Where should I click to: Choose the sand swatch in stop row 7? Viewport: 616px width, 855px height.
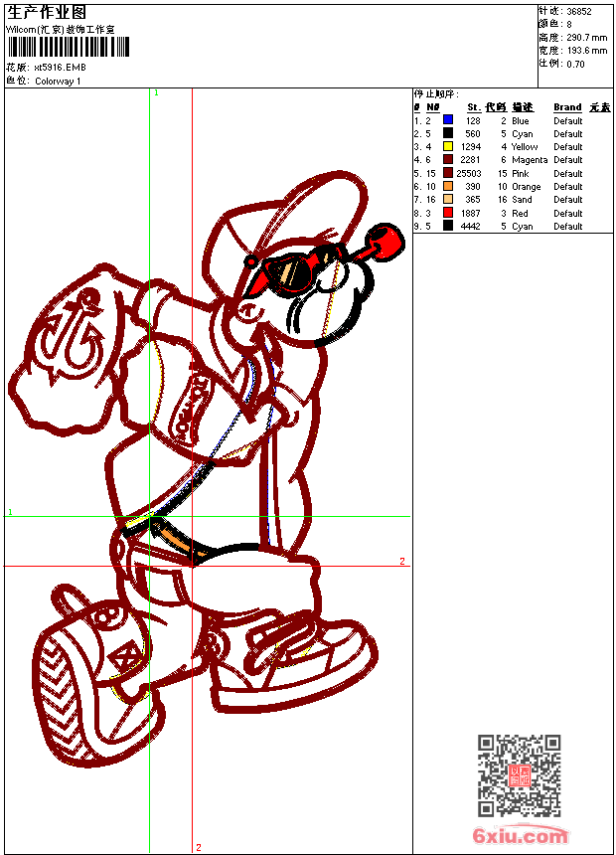pyautogui.click(x=448, y=200)
